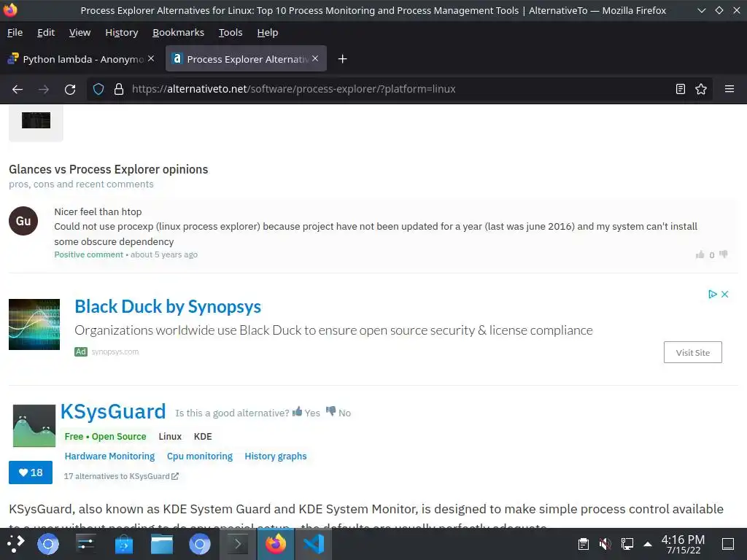This screenshot has width=747, height=560.
Task: Open the KDE application launcher
Action: click(x=15, y=544)
